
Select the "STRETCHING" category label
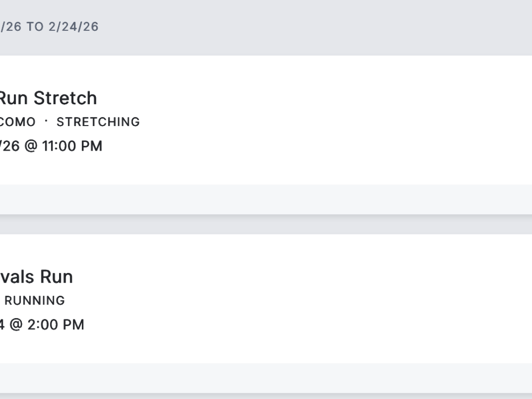coord(98,122)
